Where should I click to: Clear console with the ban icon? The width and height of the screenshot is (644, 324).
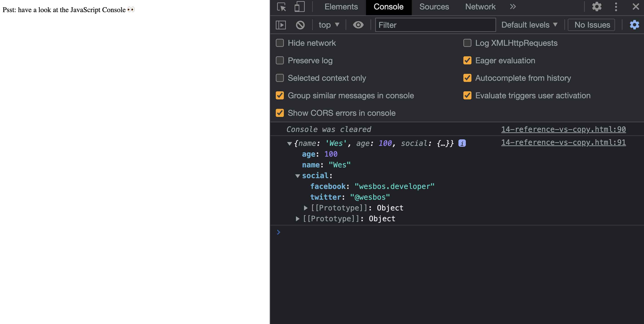click(x=300, y=25)
